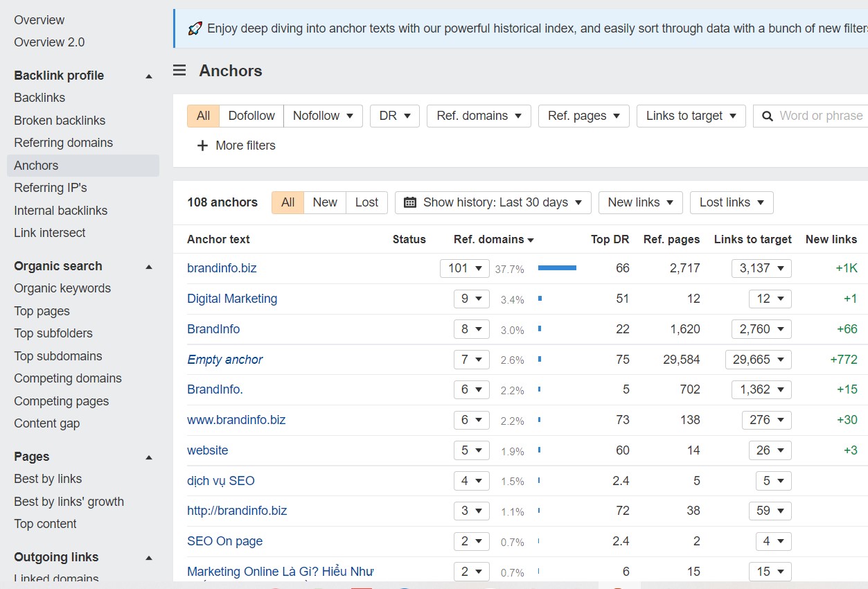Expand the 7 ref. domains dropdown for Empty anchor

[472, 360]
